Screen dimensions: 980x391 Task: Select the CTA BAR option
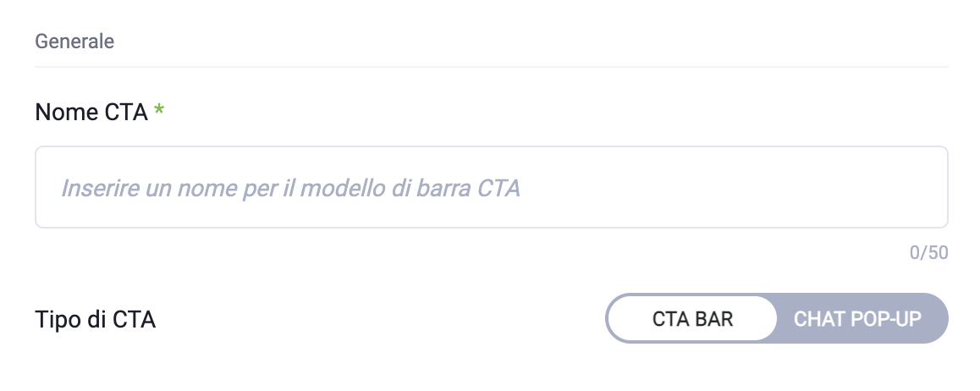pyautogui.click(x=691, y=319)
